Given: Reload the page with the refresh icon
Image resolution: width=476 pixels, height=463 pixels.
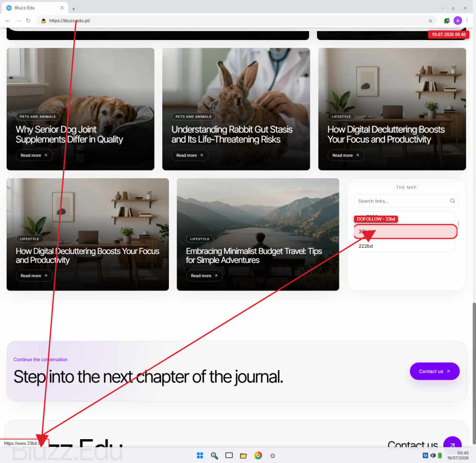Looking at the screenshot, I should 28,20.
